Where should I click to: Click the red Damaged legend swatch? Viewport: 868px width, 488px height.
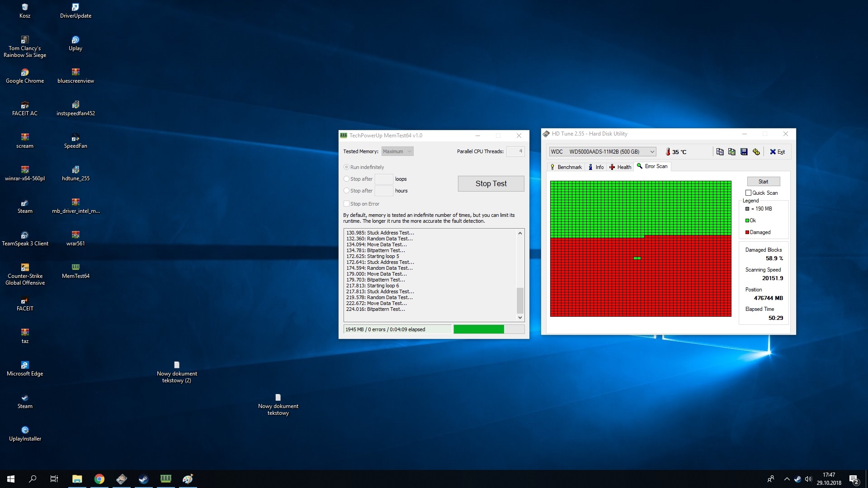[x=747, y=232]
